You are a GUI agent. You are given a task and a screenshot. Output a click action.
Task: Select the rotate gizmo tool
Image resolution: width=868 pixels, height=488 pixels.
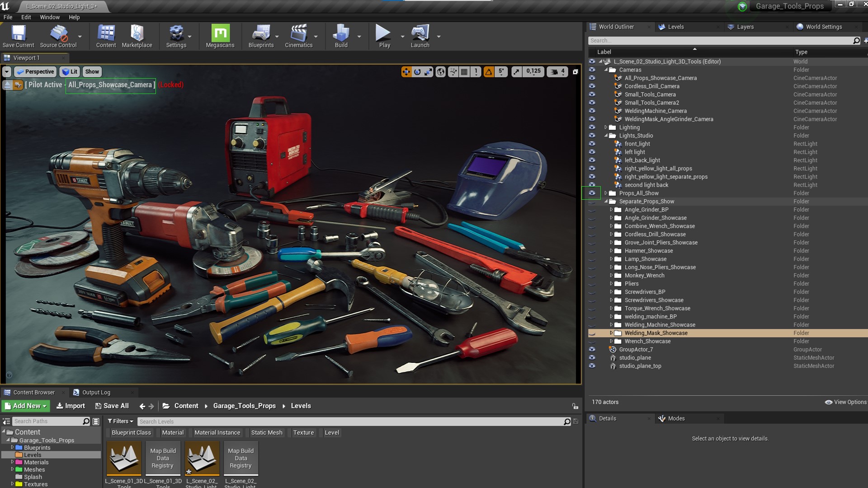(x=417, y=71)
